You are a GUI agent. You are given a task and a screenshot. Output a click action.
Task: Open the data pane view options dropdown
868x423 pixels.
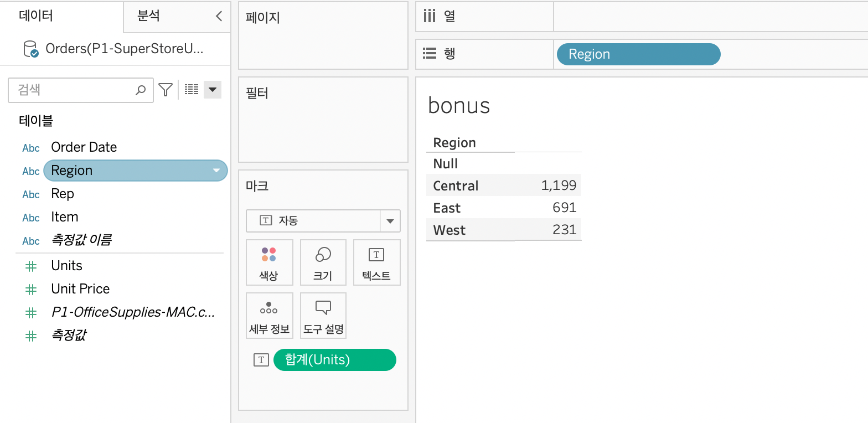tap(213, 90)
